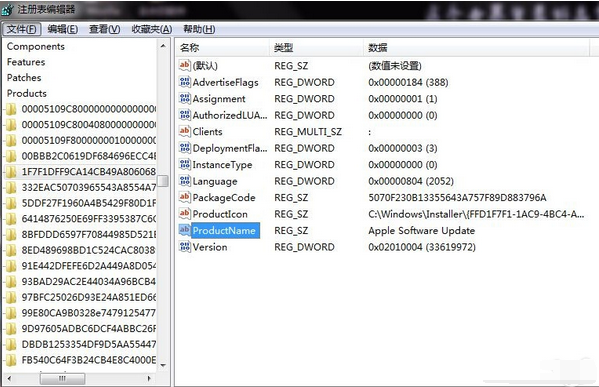This screenshot has width=599, height=387.
Task: Open the 文件(F) menu
Action: pyautogui.click(x=21, y=29)
